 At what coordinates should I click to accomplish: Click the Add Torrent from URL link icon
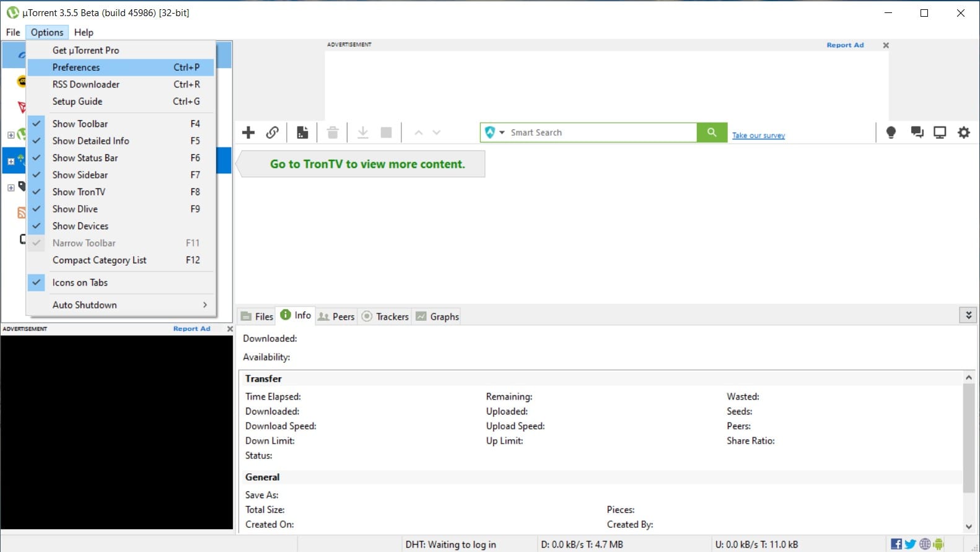(272, 132)
